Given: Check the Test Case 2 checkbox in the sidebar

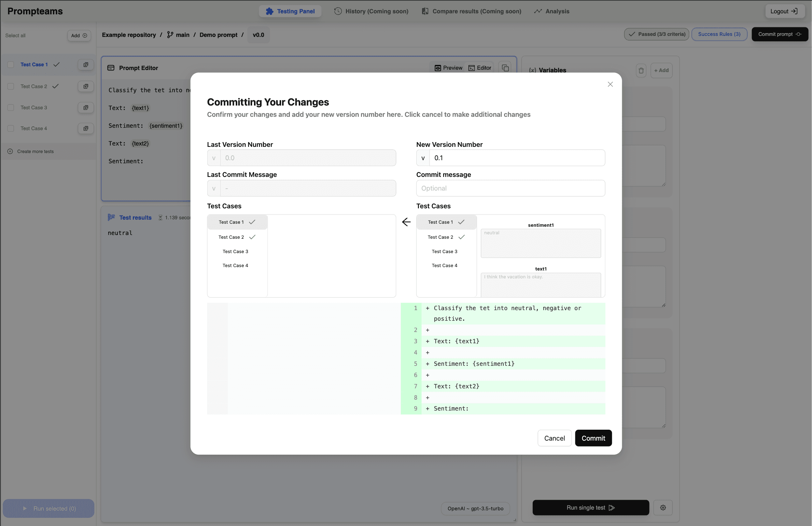Looking at the screenshot, I should pos(11,86).
